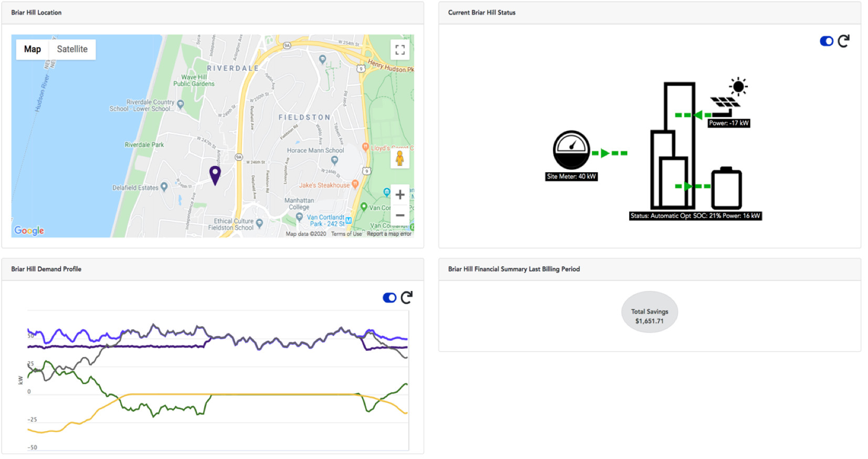Click the building icon in status diagram
The image size is (868, 459).
pos(673,145)
